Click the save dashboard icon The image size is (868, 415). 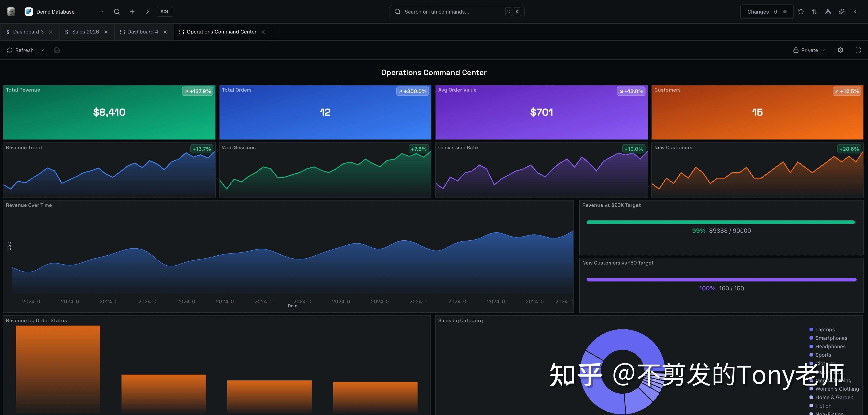[57, 50]
